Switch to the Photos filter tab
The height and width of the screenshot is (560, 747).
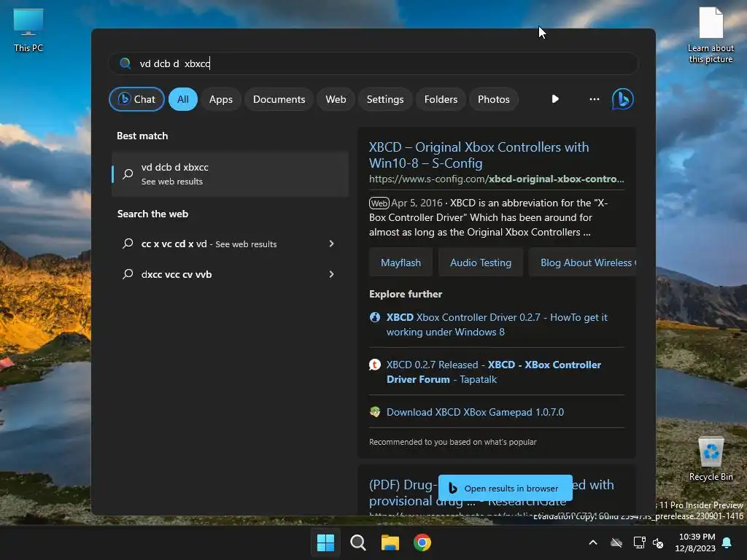pos(494,99)
